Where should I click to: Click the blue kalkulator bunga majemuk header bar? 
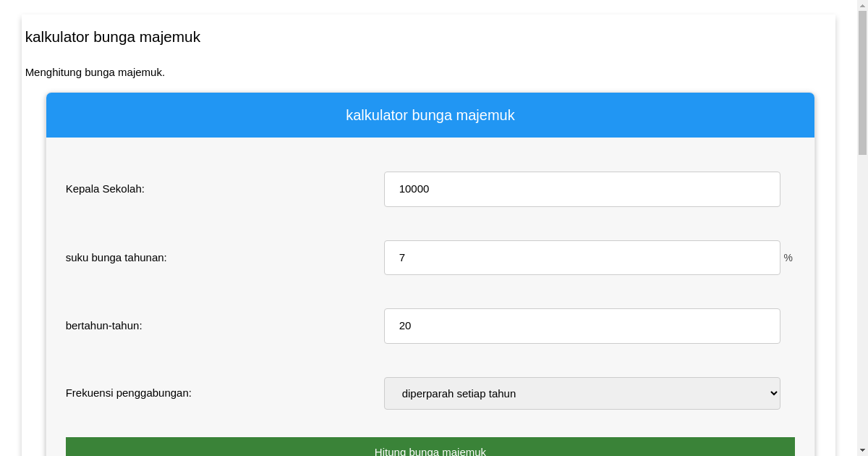[x=430, y=114]
